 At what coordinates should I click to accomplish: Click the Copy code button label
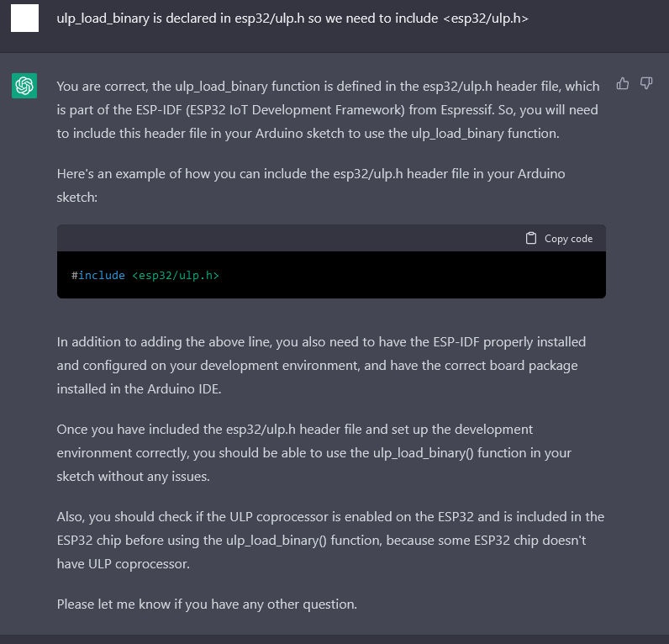click(568, 239)
